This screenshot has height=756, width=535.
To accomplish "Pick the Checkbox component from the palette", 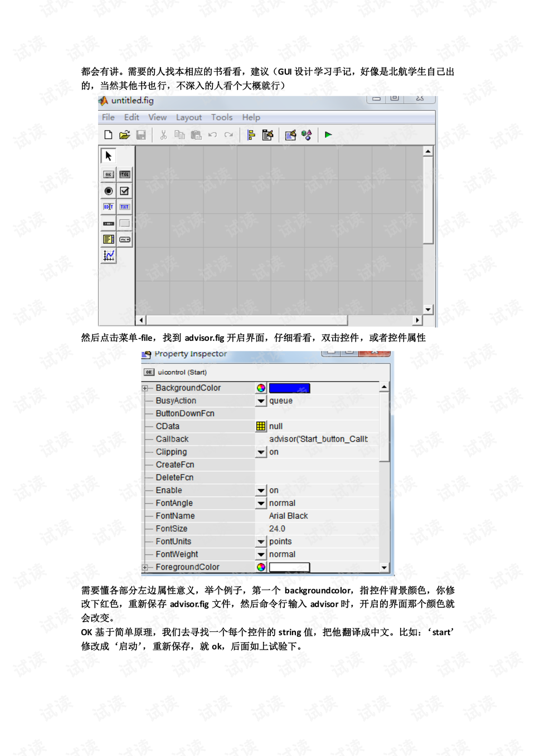I will click(x=124, y=190).
